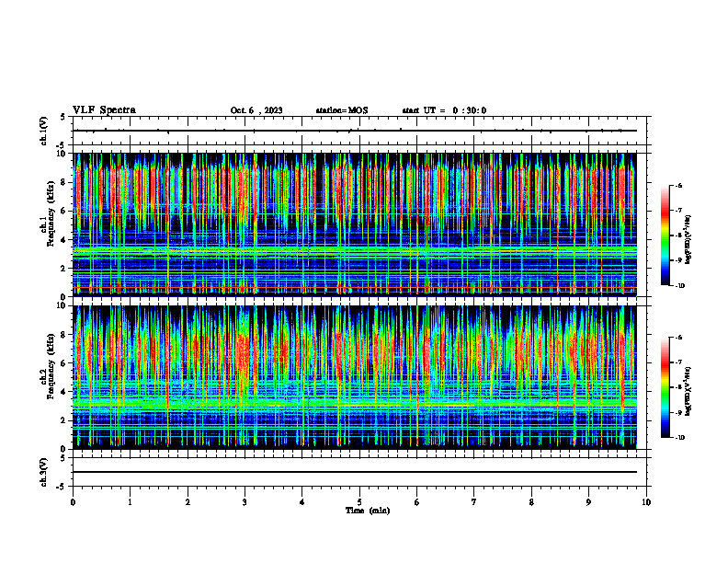Select the "ch.3(V)" axis label
The width and height of the screenshot is (728, 563).
43,472
